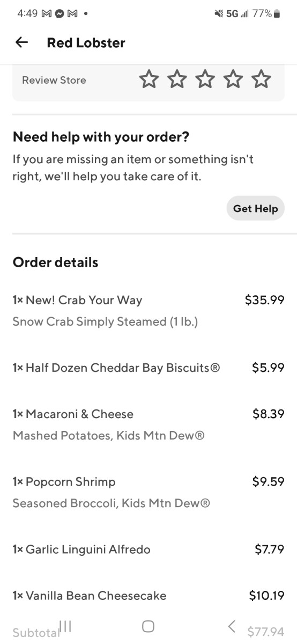Select the New! Crab Your Way item
This screenshot has height=644, width=297.
(148, 311)
